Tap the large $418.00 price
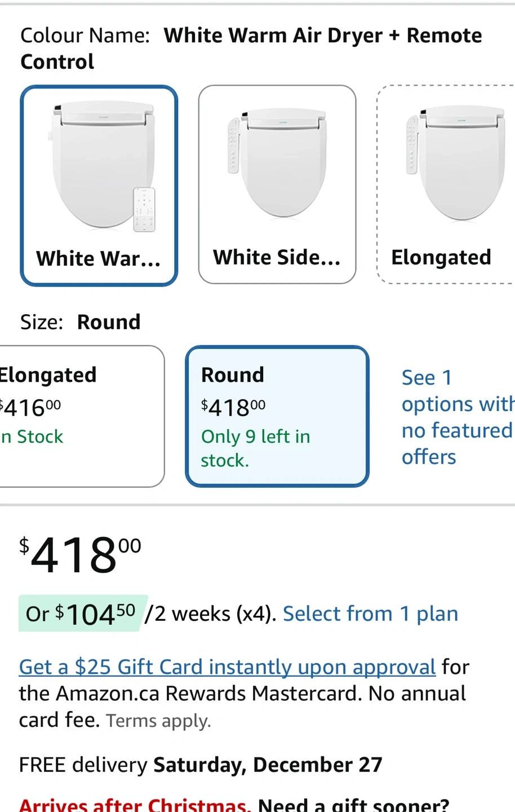Image resolution: width=515 pixels, height=812 pixels. point(80,555)
